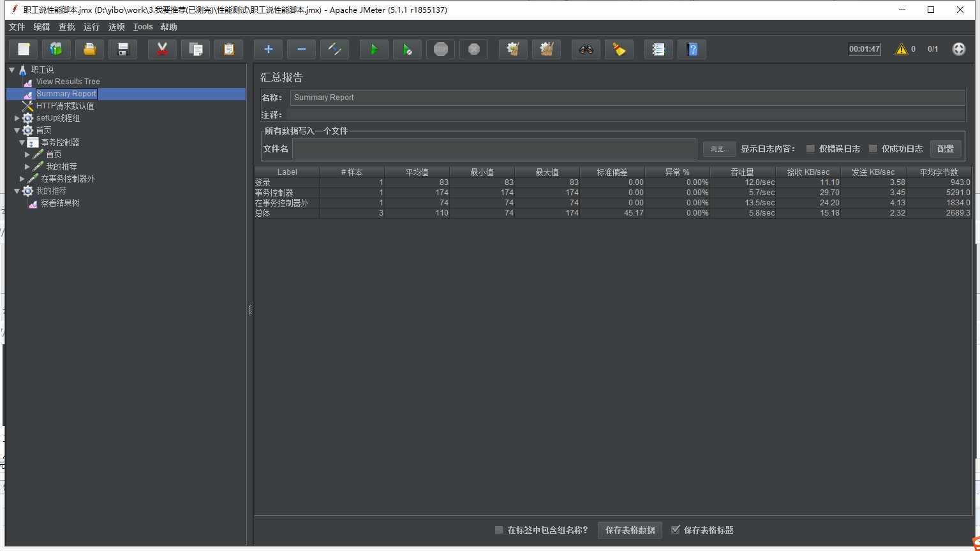Screen dimensions: 980x551
Task: Reset search with yellow brush icon
Action: [620, 49]
